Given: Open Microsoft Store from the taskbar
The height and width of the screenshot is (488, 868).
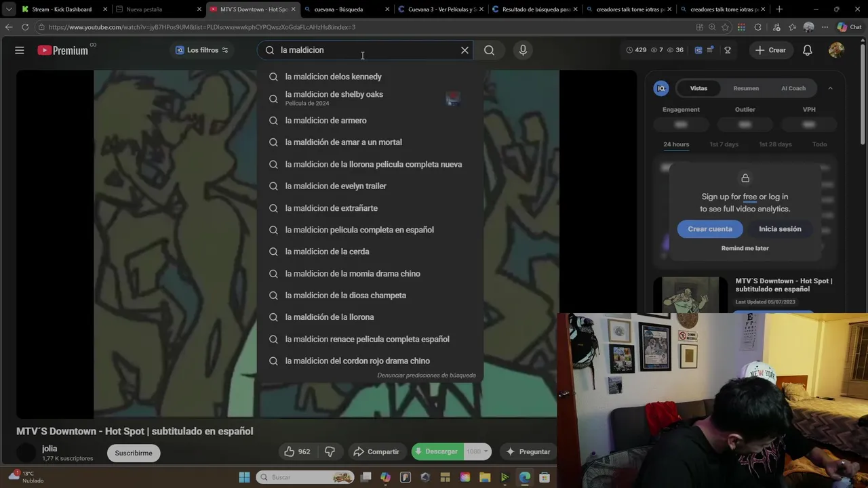Looking at the screenshot, I should [x=544, y=477].
